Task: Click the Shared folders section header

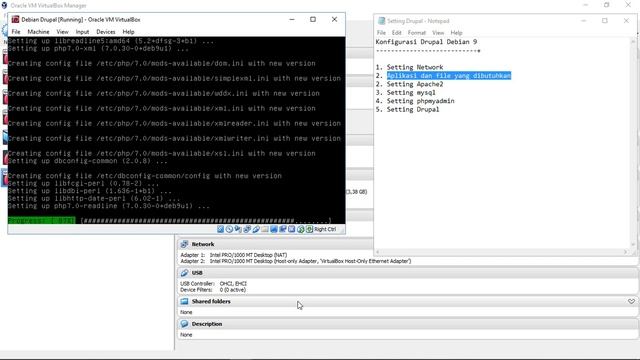Action: coord(407,301)
